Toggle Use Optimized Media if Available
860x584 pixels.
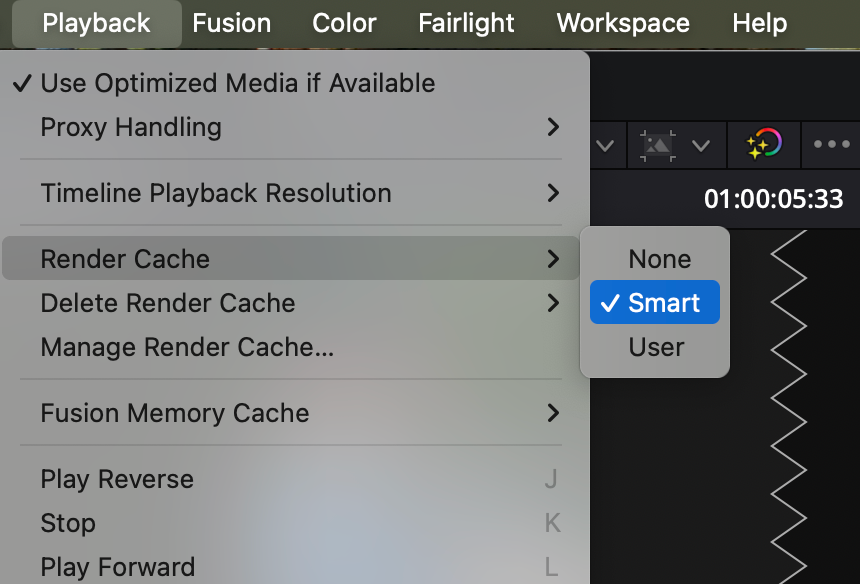(x=237, y=83)
